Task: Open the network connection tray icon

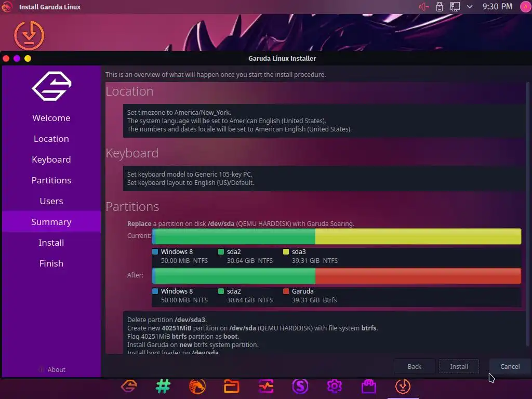Action: pos(455,7)
